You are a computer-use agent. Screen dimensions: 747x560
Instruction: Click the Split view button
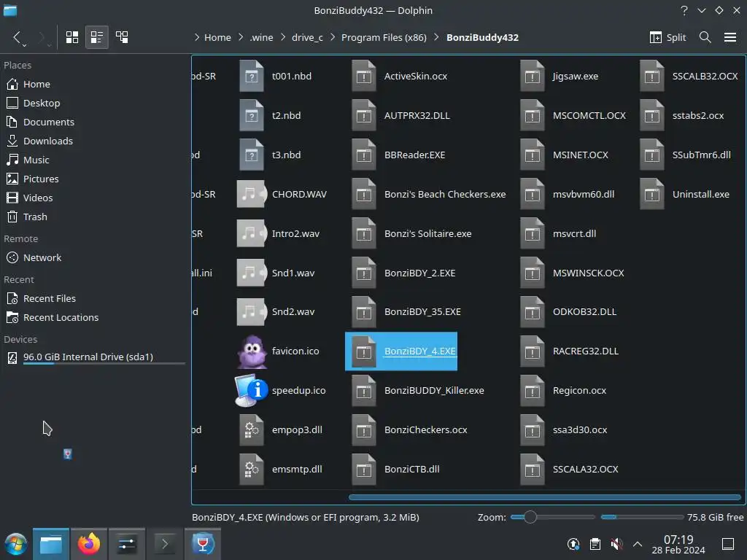point(667,37)
